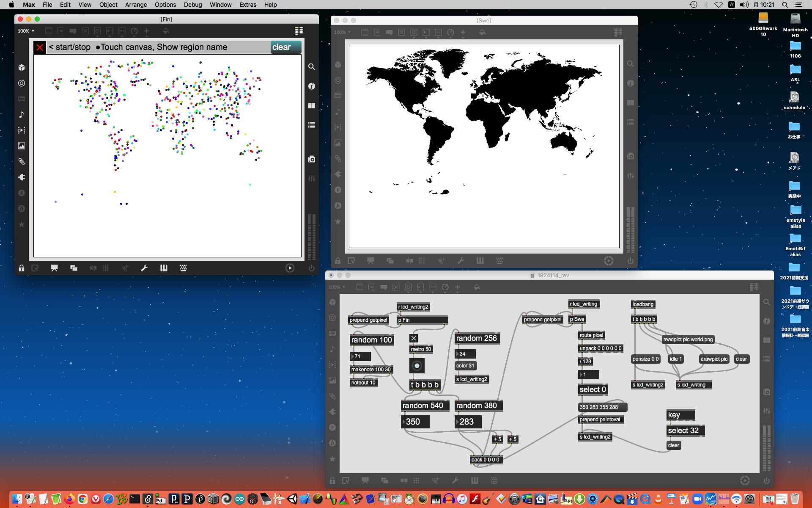This screenshot has width=812, height=508.
Task: Show the audio note browser in Fin sidebar
Action: coord(22,115)
